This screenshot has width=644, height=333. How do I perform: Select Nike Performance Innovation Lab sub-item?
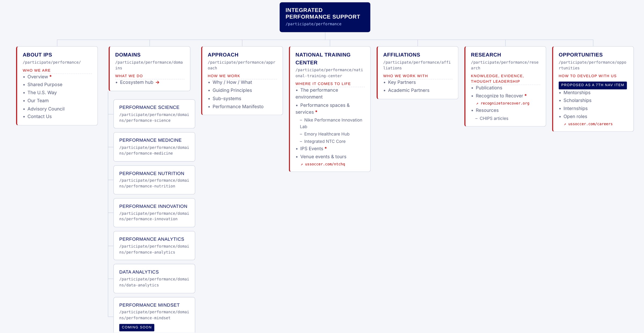(x=331, y=123)
